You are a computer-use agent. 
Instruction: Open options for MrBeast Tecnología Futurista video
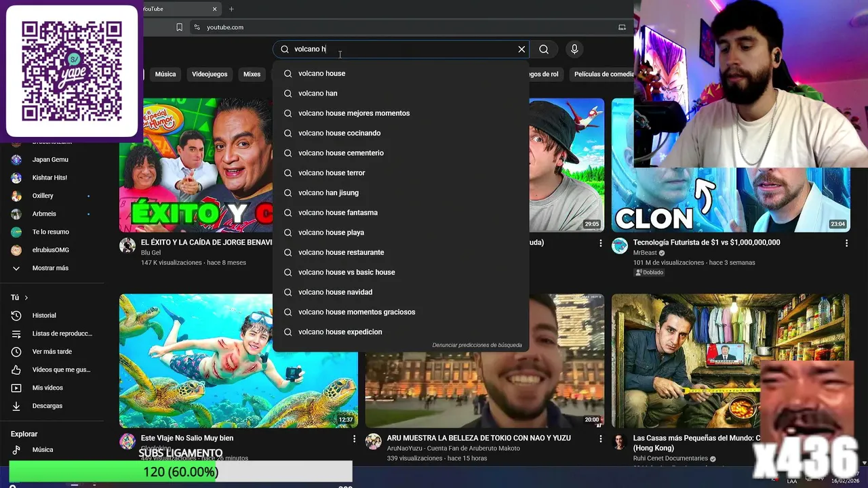[x=846, y=243]
